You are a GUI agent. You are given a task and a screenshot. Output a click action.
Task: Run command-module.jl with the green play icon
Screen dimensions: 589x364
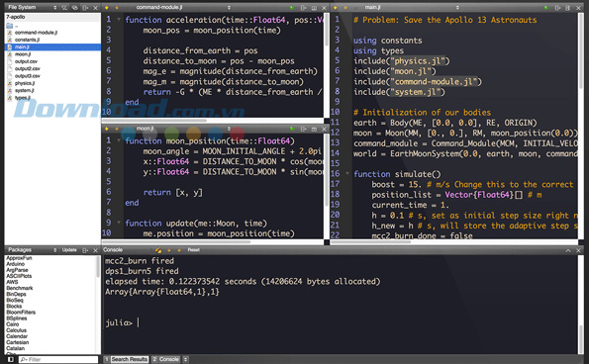click(292, 8)
